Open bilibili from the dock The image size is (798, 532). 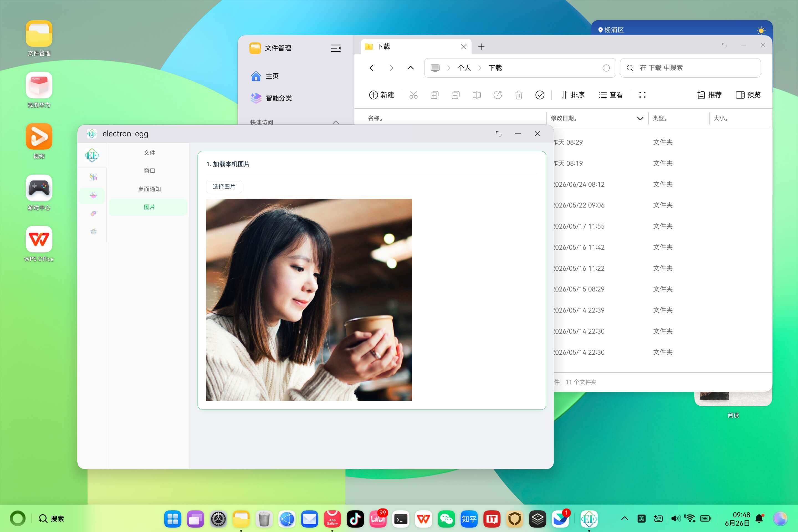pos(378,519)
